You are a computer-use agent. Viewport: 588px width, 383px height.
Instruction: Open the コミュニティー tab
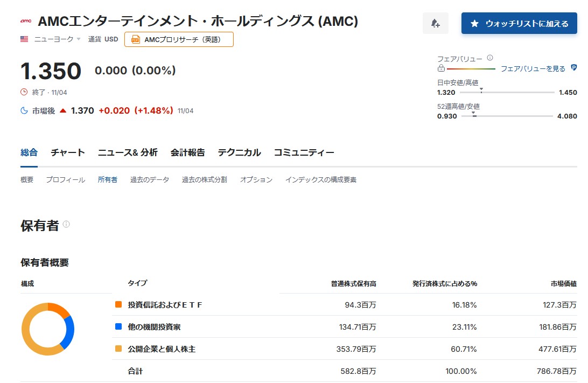(x=304, y=152)
